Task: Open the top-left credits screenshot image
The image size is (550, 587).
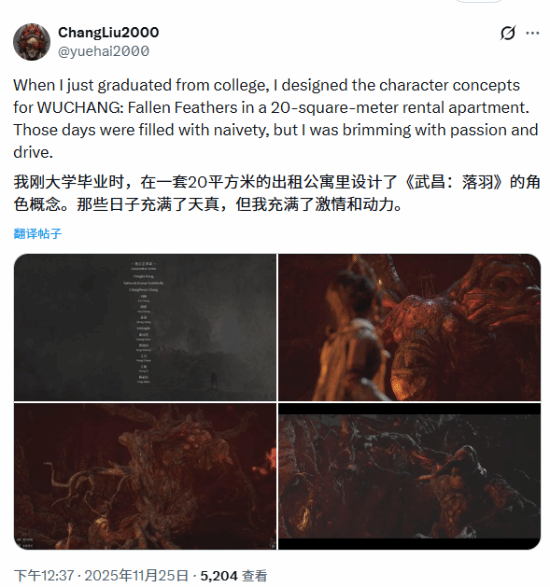Action: coord(145,327)
